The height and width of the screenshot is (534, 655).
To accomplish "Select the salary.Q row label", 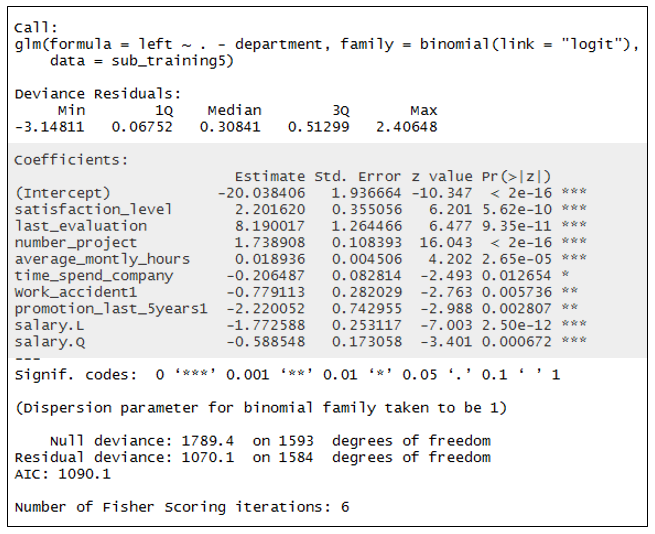I will 50,341.
